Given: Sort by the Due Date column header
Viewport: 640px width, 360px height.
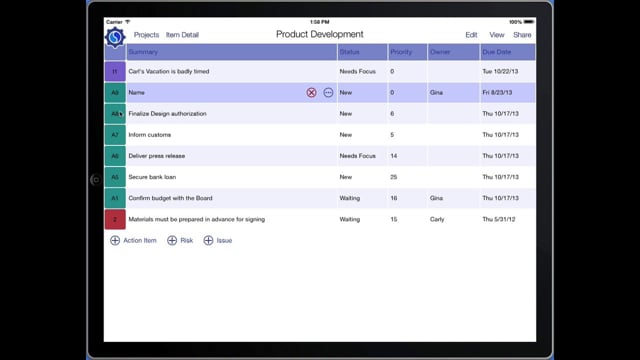Looking at the screenshot, I should coord(508,52).
